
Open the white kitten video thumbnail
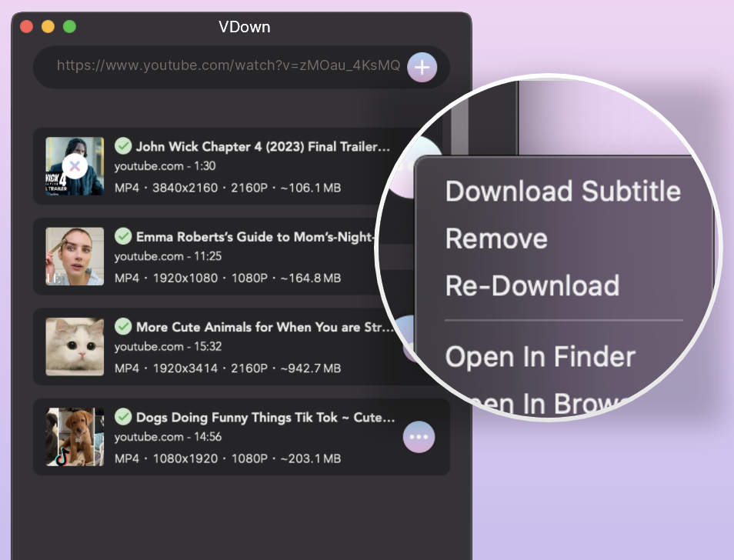(x=75, y=347)
